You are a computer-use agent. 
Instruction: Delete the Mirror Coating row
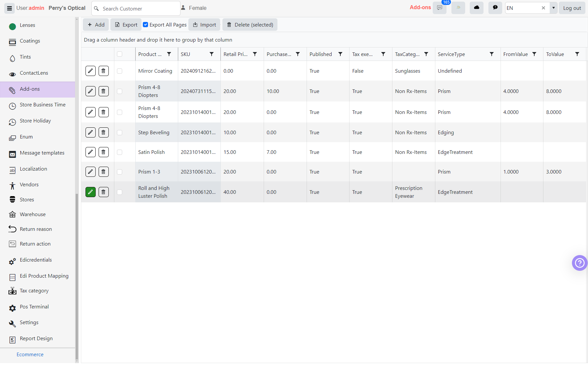[x=104, y=71]
